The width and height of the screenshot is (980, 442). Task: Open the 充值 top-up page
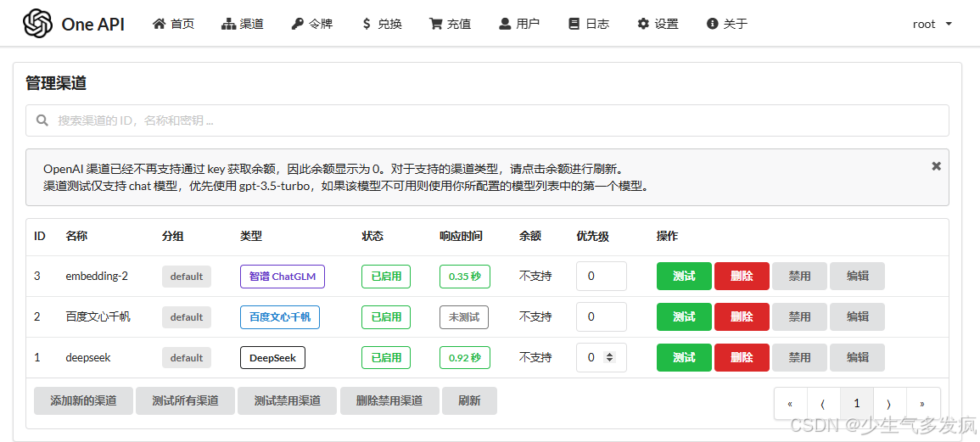tap(450, 24)
